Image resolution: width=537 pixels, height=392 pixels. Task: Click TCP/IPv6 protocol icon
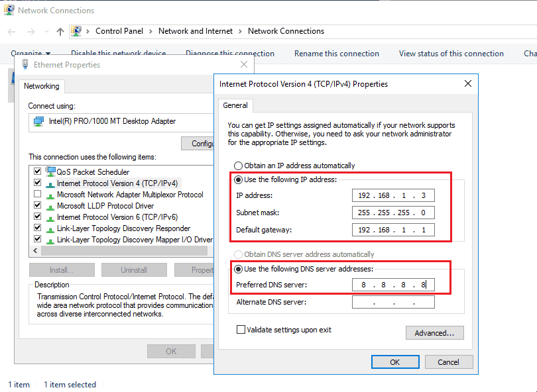(x=50, y=219)
